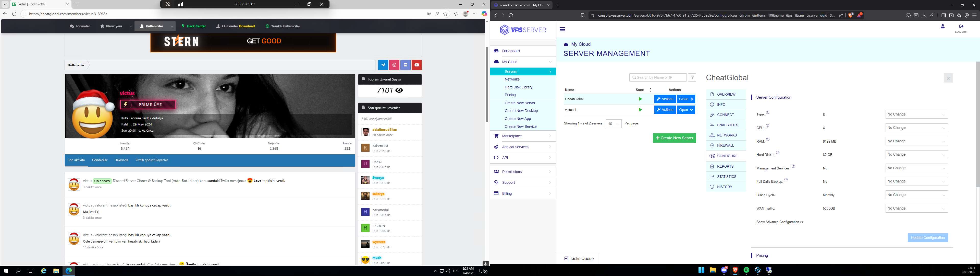Expand the Marketplace sidebar section
The image size is (980, 276).
point(523,136)
